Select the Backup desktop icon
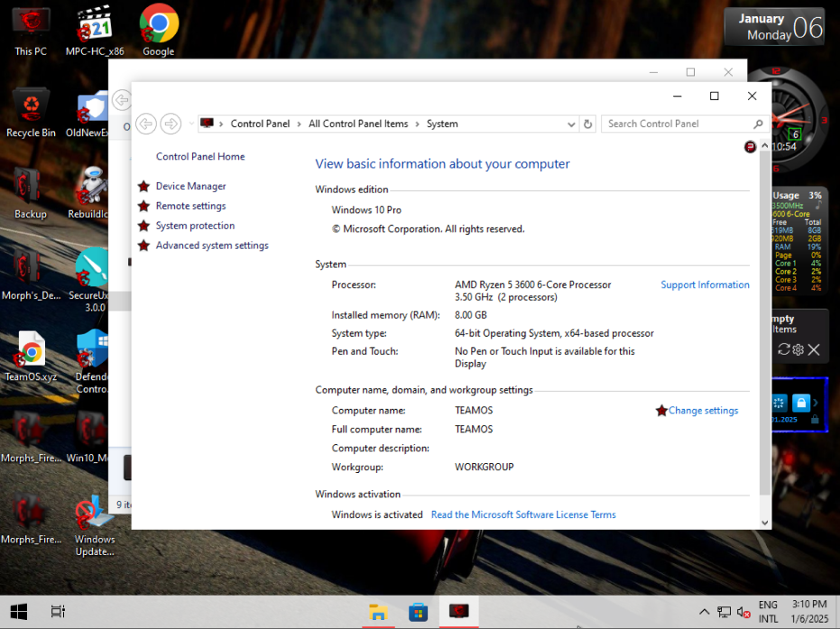 click(x=31, y=194)
